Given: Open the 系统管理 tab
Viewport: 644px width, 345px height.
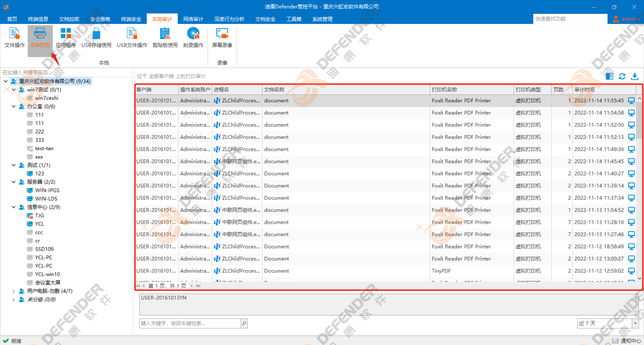Looking at the screenshot, I should (322, 19).
